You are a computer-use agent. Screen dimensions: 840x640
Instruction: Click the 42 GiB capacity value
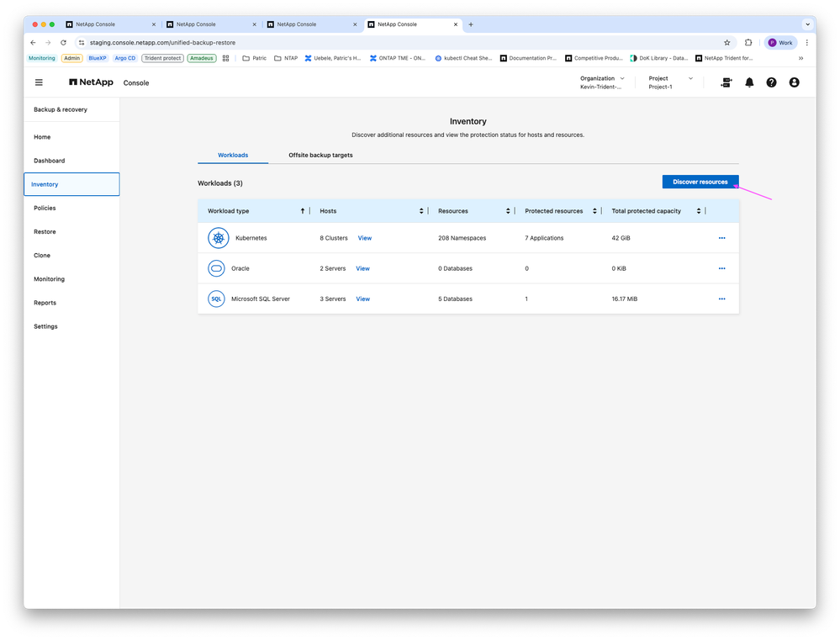[621, 238]
